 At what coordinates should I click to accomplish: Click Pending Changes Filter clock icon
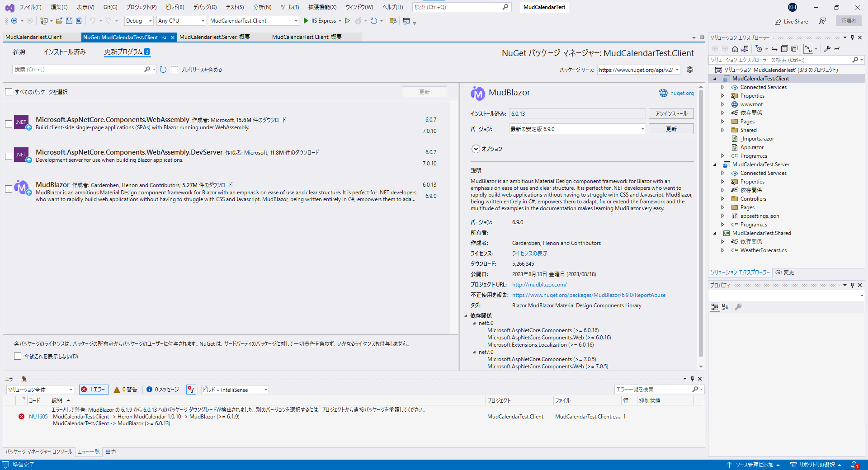(759, 49)
